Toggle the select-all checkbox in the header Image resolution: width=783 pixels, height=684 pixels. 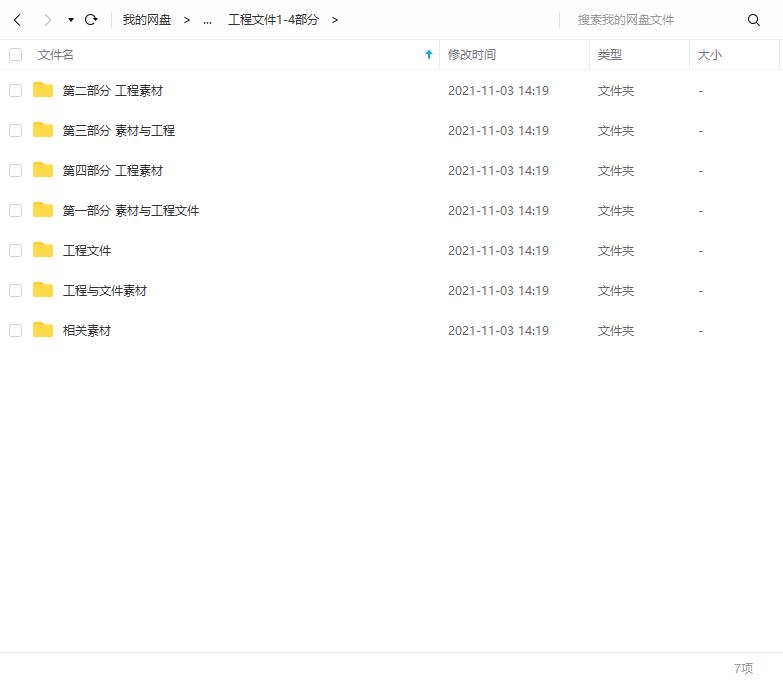point(15,54)
